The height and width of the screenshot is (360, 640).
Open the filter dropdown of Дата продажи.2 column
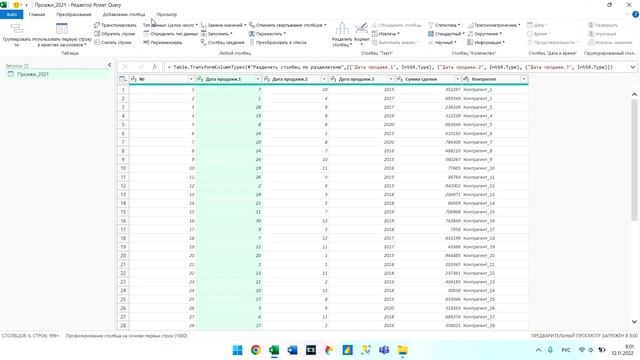(x=324, y=79)
